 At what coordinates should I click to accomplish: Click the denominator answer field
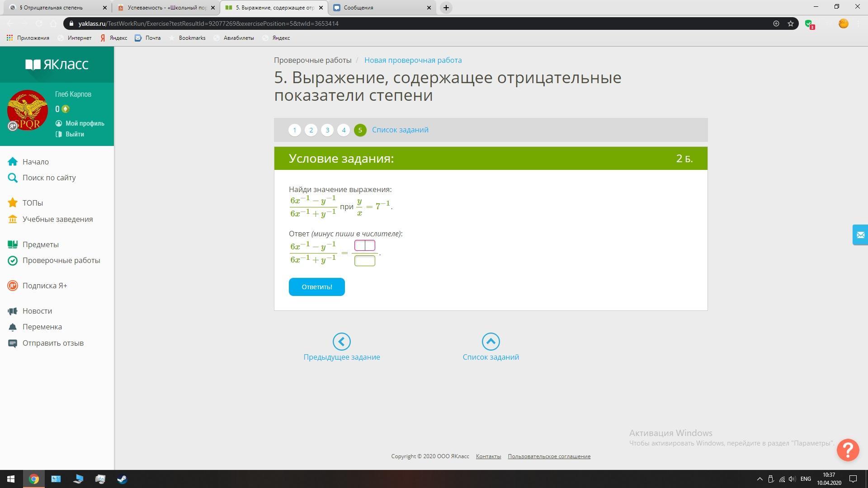[x=364, y=261]
